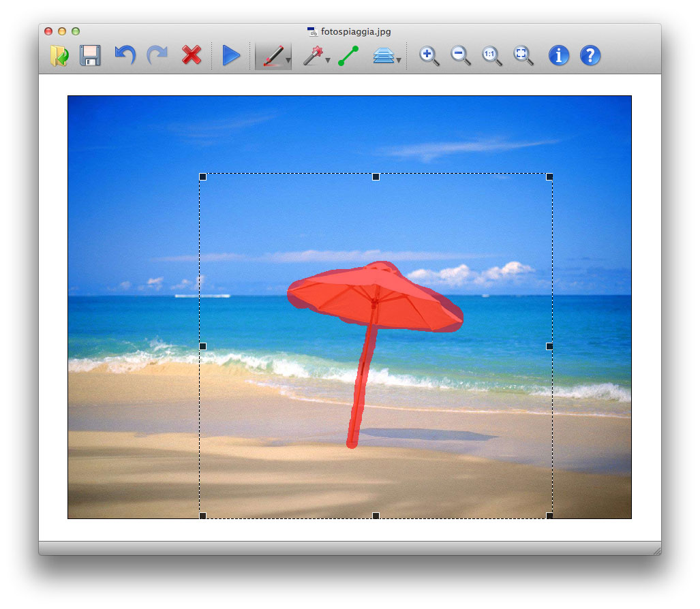700x609 pixels.
Task: Click the top-right selection handle
Action: point(549,176)
